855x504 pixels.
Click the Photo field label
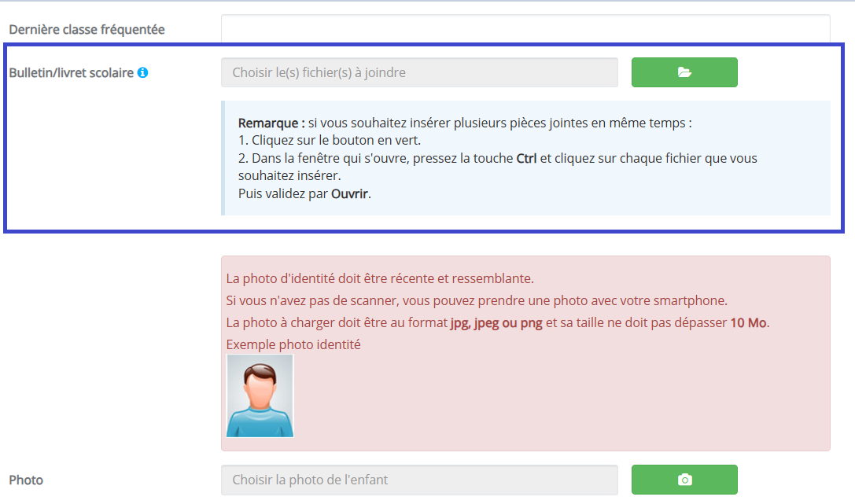pos(26,480)
